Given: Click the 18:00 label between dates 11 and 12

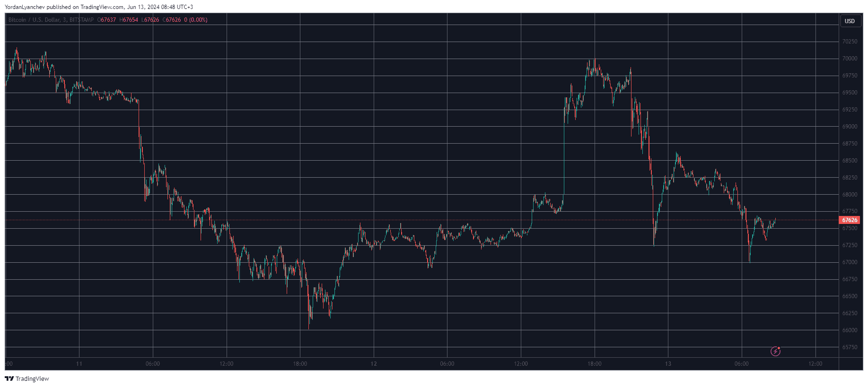Looking at the screenshot, I should pos(300,364).
